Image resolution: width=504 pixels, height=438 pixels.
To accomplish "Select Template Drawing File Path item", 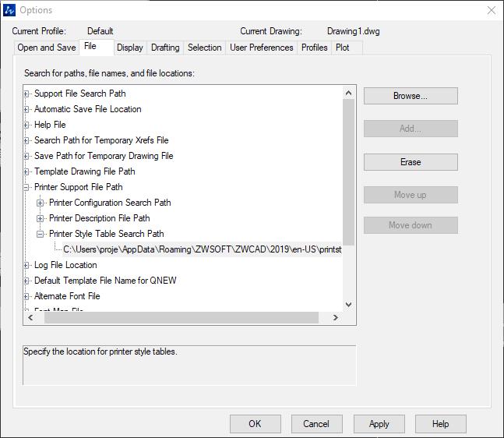I will tap(85, 171).
